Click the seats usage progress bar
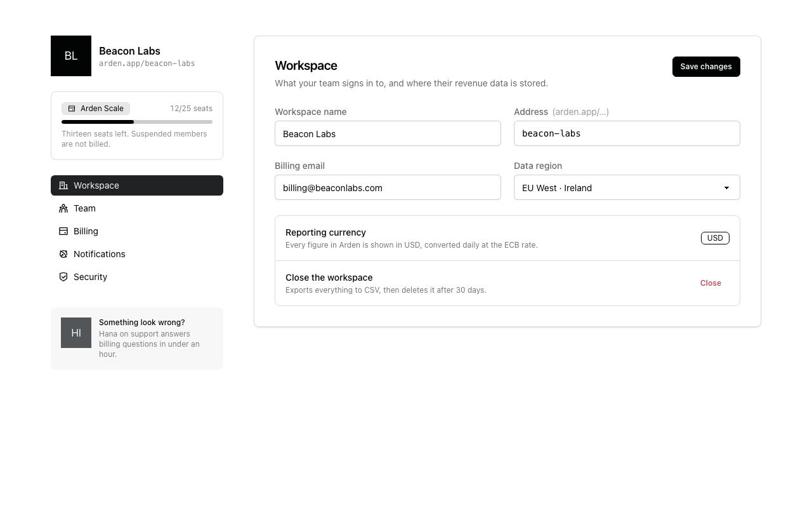 pos(137,122)
